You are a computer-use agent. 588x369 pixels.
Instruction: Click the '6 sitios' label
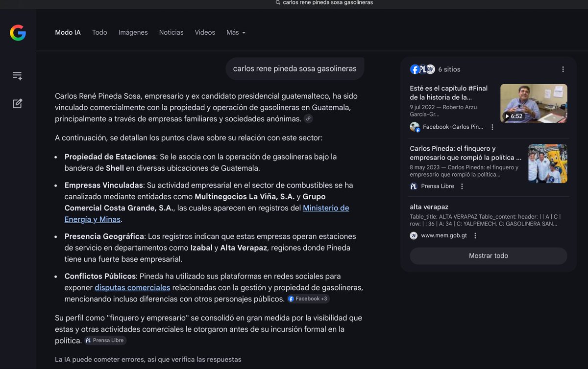[449, 69]
